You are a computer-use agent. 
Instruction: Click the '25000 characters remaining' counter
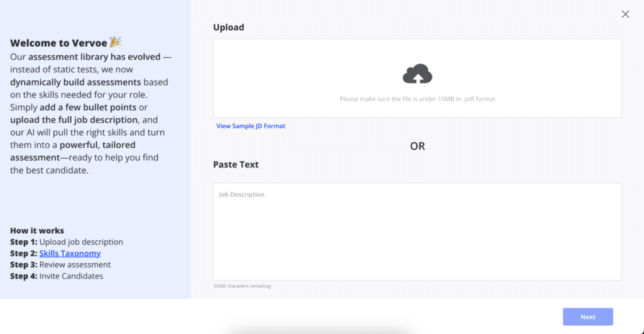click(242, 286)
